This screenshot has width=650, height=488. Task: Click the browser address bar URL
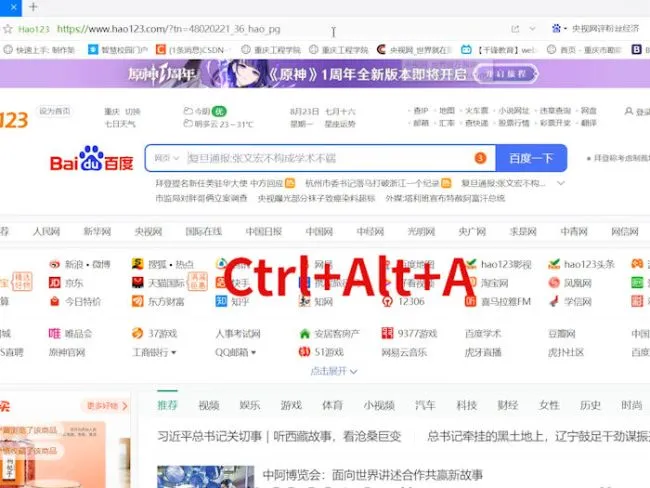point(168,29)
